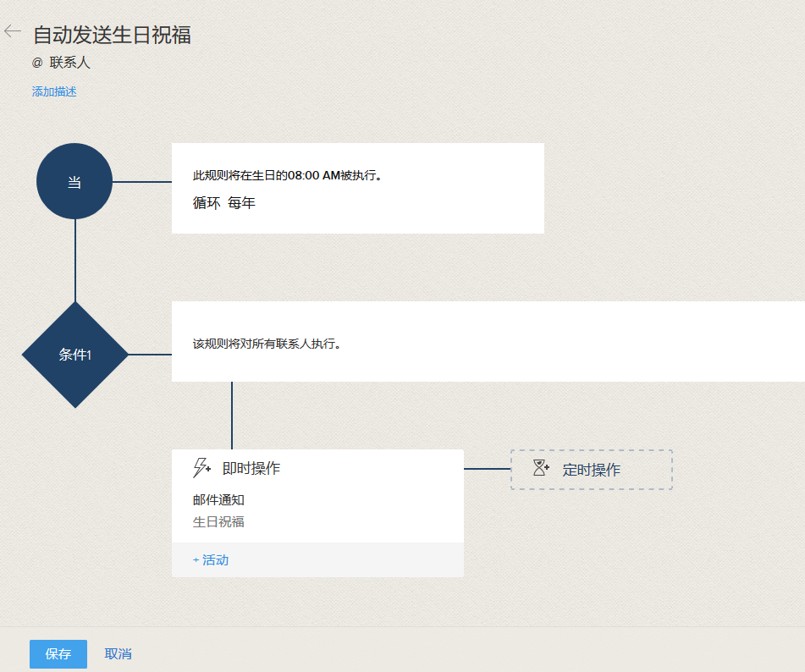Click the hourglass icon for 定时操作
Screen dimensions: 805x672
[541, 468]
